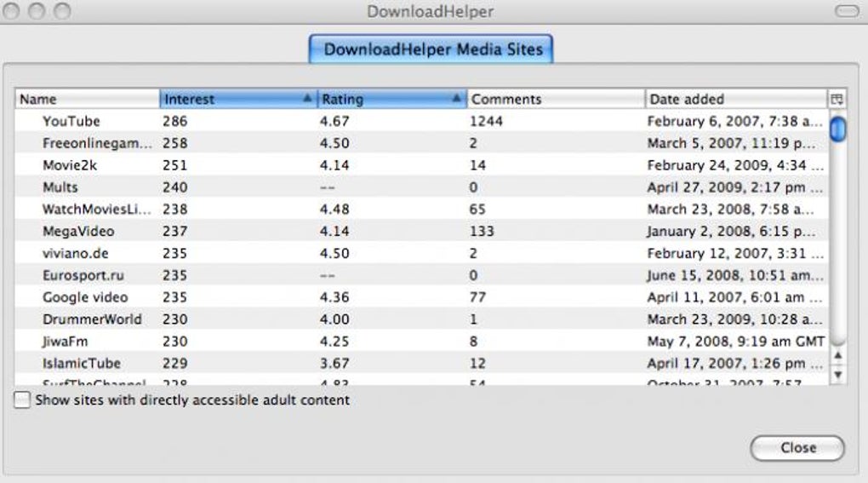Grab the vertical scrollbar thumb
This screenshot has height=483, width=868.
(837, 129)
